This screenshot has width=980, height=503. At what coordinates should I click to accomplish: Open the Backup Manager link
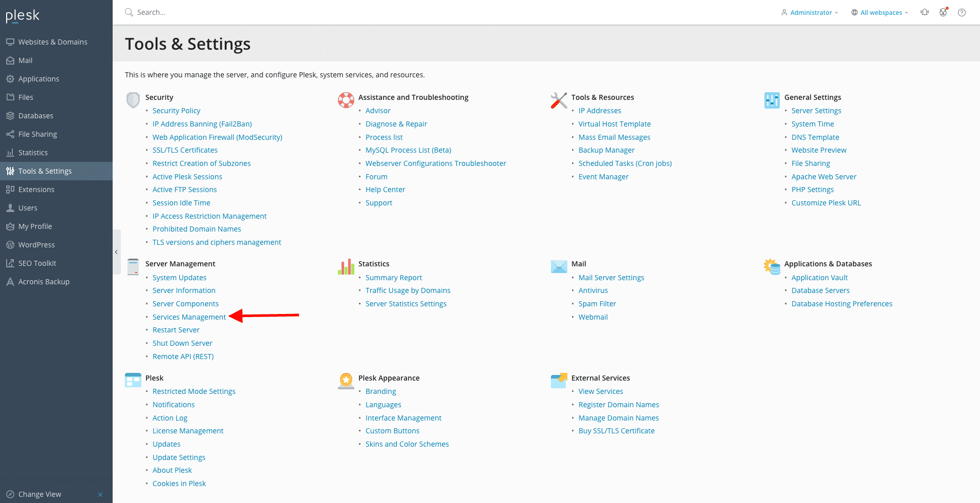pos(606,150)
